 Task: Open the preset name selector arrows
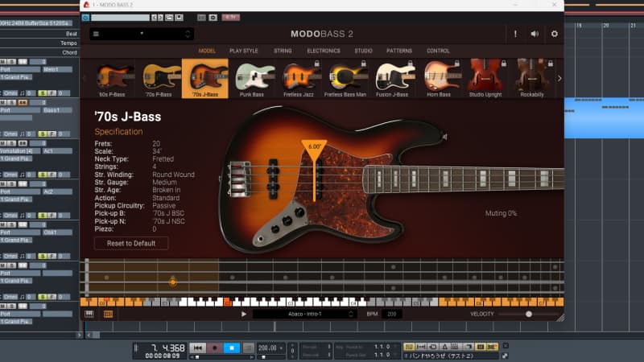(x=188, y=34)
